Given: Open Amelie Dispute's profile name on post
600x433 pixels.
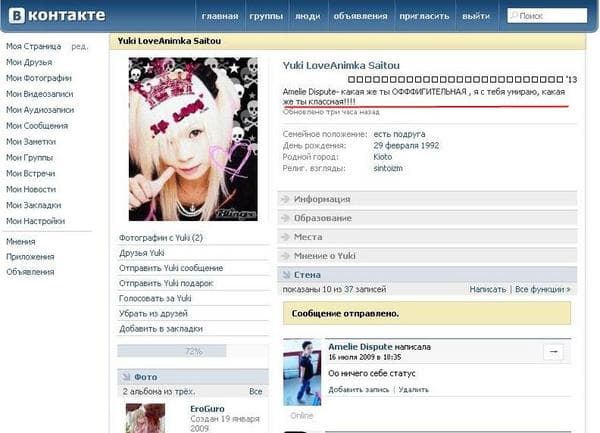Looking at the screenshot, I should 360,347.
